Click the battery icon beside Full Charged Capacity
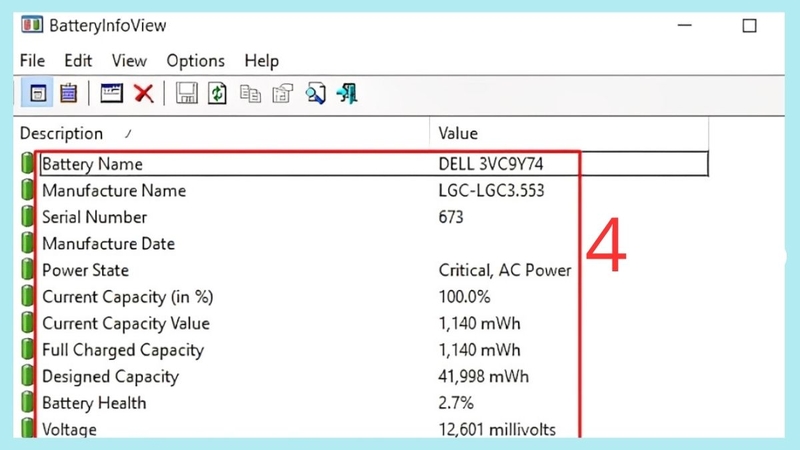 (27, 349)
